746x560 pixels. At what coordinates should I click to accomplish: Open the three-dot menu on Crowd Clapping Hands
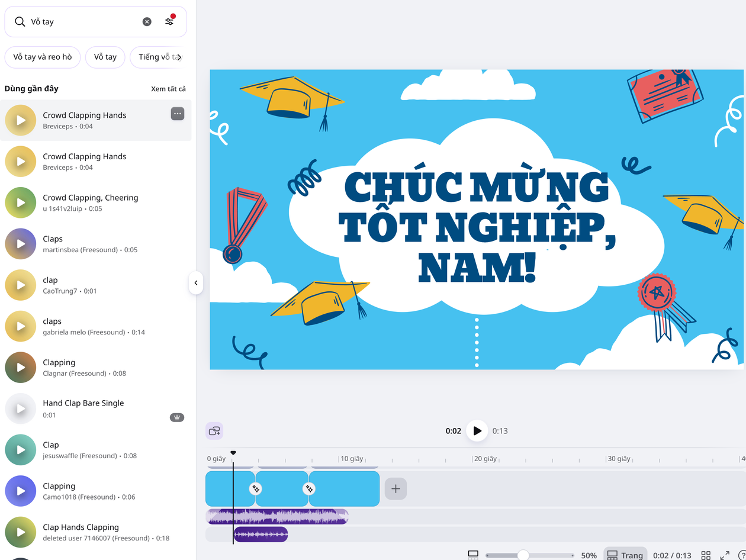(x=178, y=114)
